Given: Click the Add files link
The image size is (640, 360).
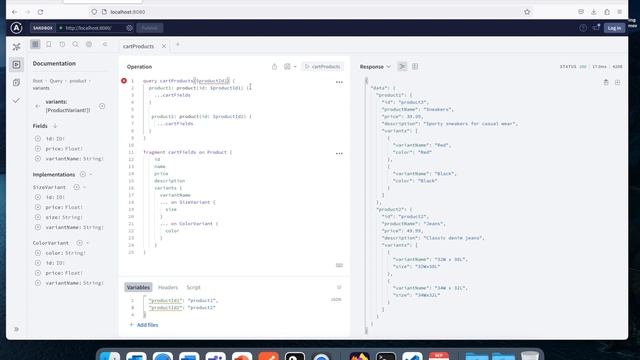Looking at the screenshot, I should coord(144,325).
